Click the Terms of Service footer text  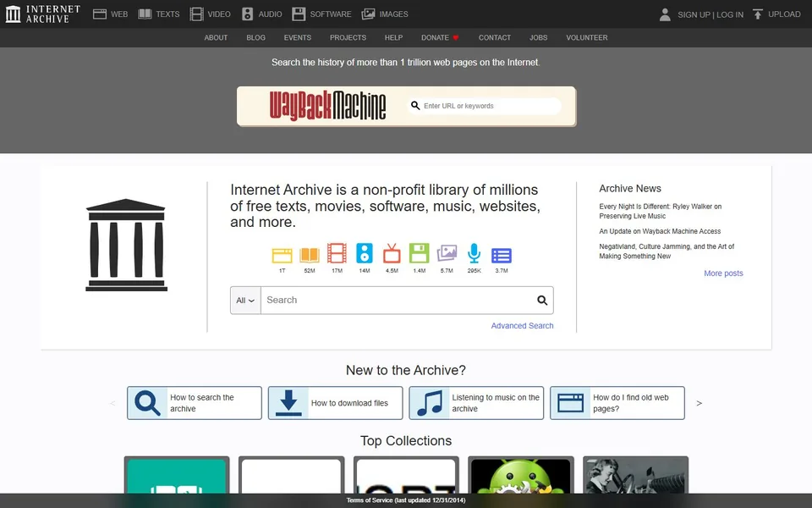406,500
